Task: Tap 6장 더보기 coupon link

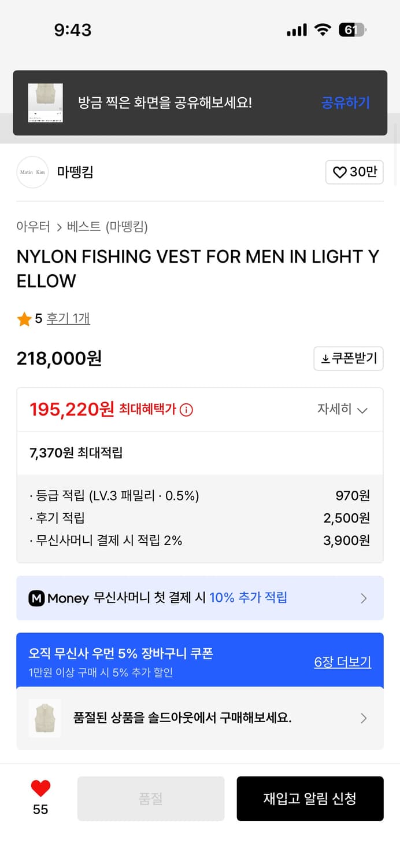Action: coord(342,662)
